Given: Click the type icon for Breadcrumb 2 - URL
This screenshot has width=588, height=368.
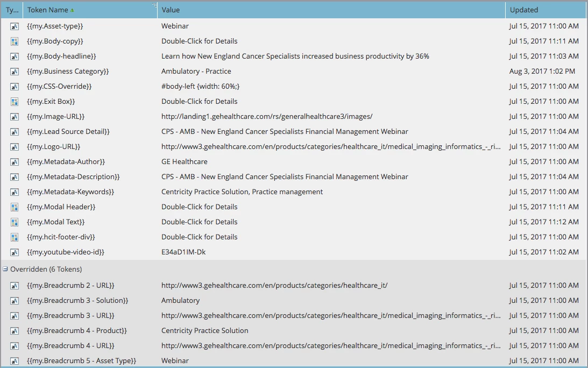Looking at the screenshot, I should [x=14, y=286].
